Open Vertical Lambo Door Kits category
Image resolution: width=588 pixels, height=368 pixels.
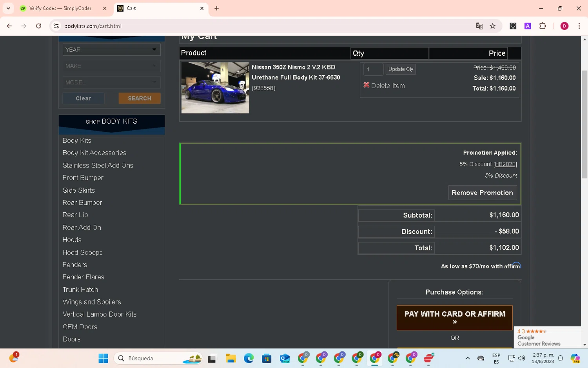100,314
